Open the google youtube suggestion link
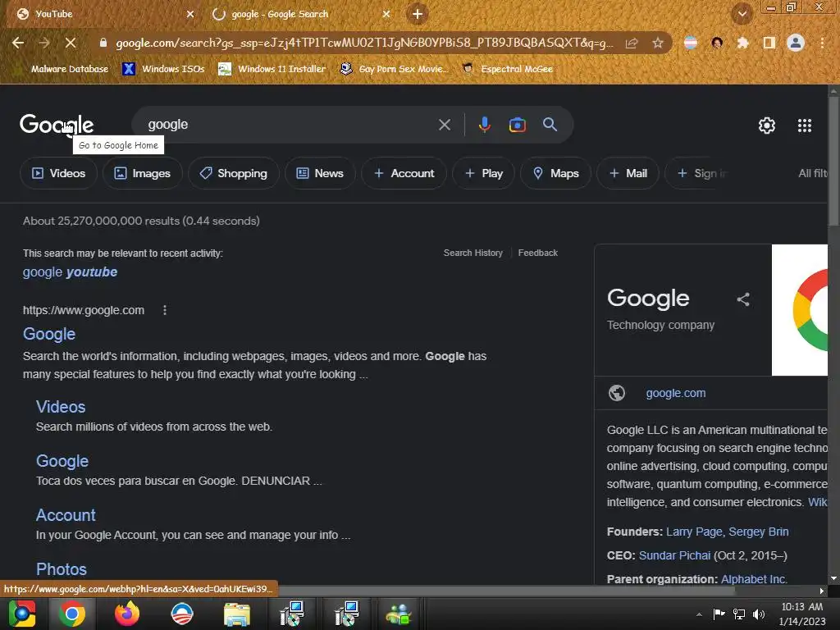Screen dimensions: 840x630 click(70, 272)
